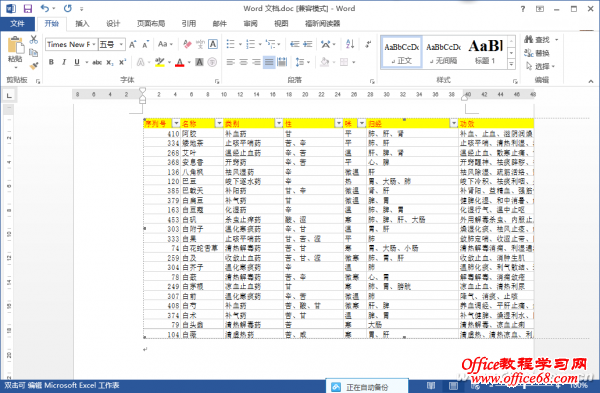600x393 pixels.
Task: Show paragraph marks and hidden symbols
Action: coord(368,44)
